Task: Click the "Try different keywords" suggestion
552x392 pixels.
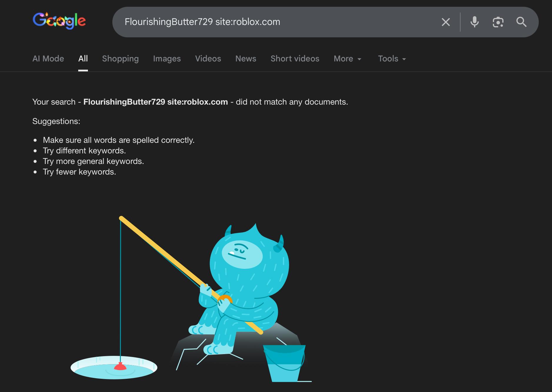Action: pyautogui.click(x=84, y=151)
